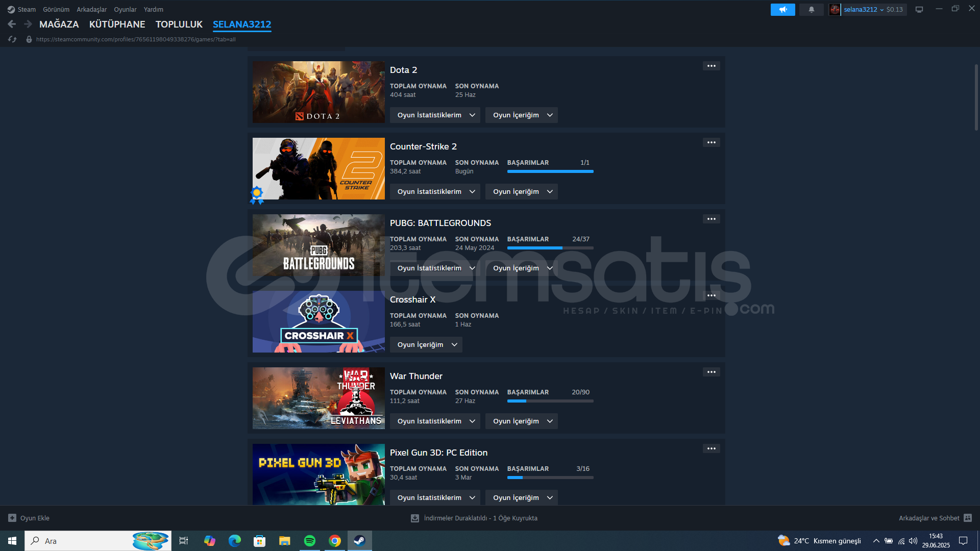Open the Windows Start menu
Screen dimensions: 980x551
tap(12, 541)
